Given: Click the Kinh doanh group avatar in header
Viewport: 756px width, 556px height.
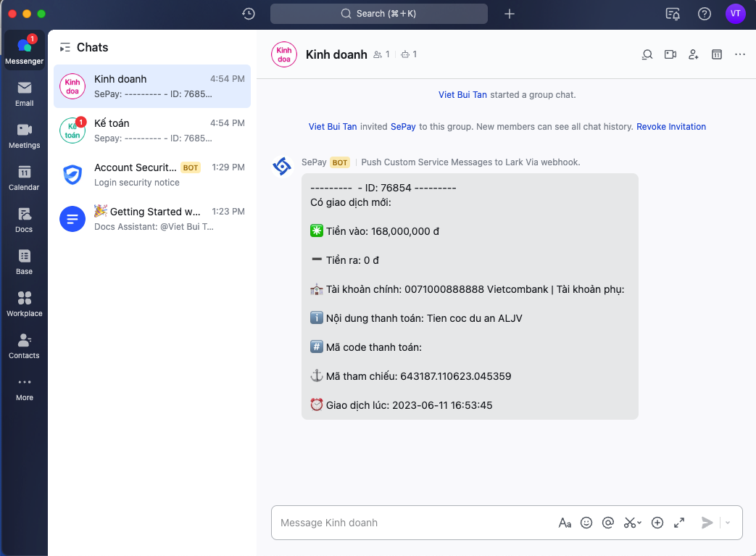Looking at the screenshot, I should (284, 54).
